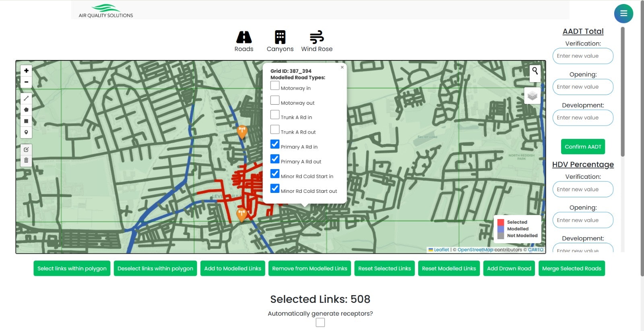
Task: Focus the HDV Opening input field
Action: point(583,220)
